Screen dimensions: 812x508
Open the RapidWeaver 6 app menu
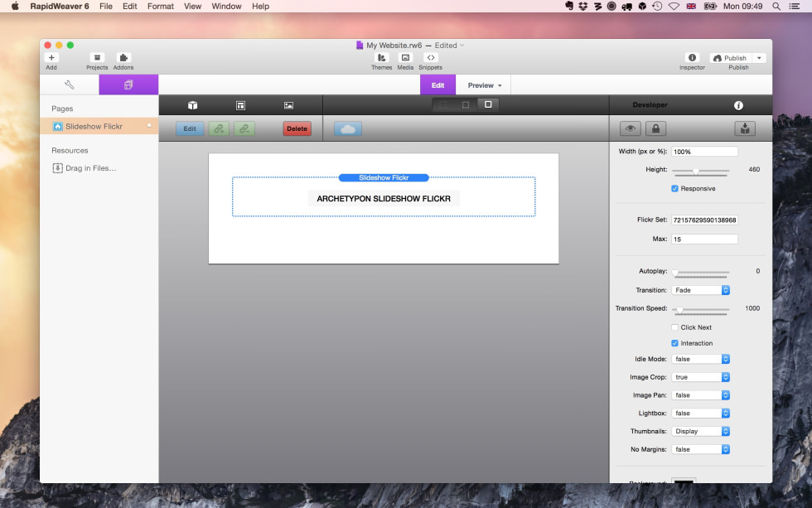pyautogui.click(x=60, y=6)
